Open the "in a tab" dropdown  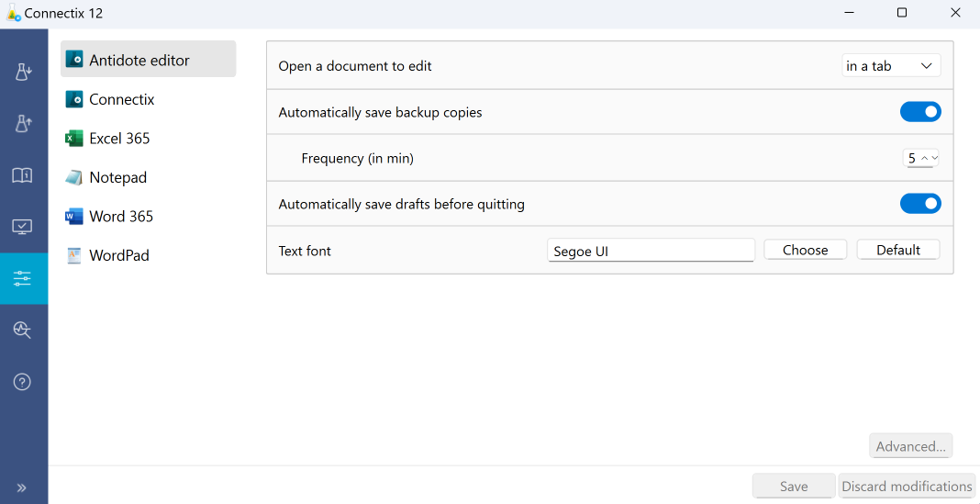[x=891, y=66]
